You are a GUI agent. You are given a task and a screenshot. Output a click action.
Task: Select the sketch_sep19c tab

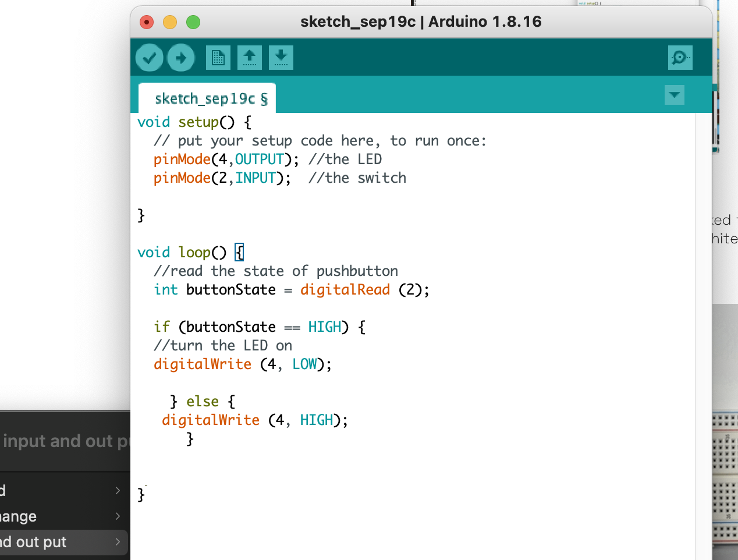pyautogui.click(x=207, y=98)
